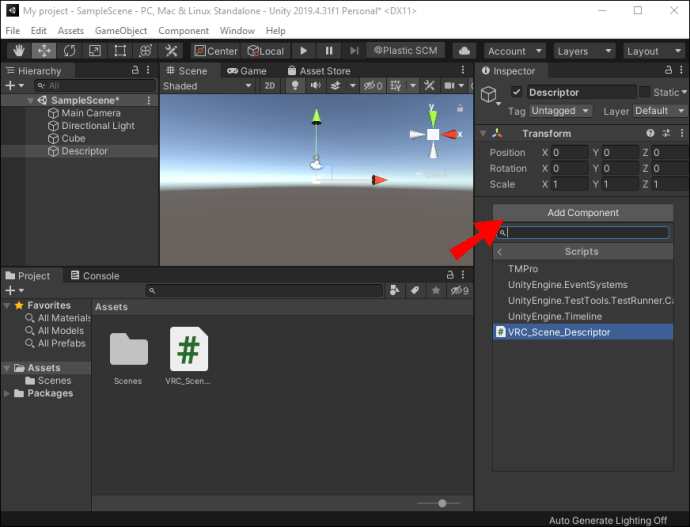
Task: Open the Layers dropdown
Action: tap(584, 51)
